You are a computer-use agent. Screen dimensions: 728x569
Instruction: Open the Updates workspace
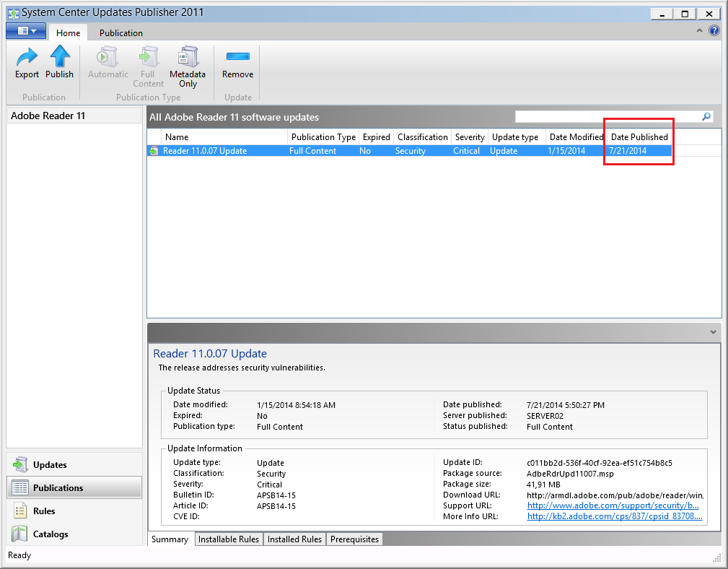click(74, 464)
